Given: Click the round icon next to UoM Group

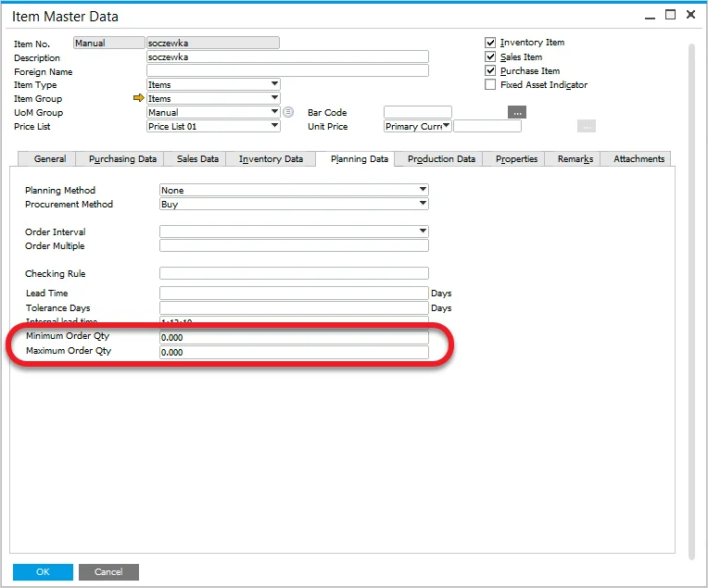Looking at the screenshot, I should pyautogui.click(x=288, y=112).
